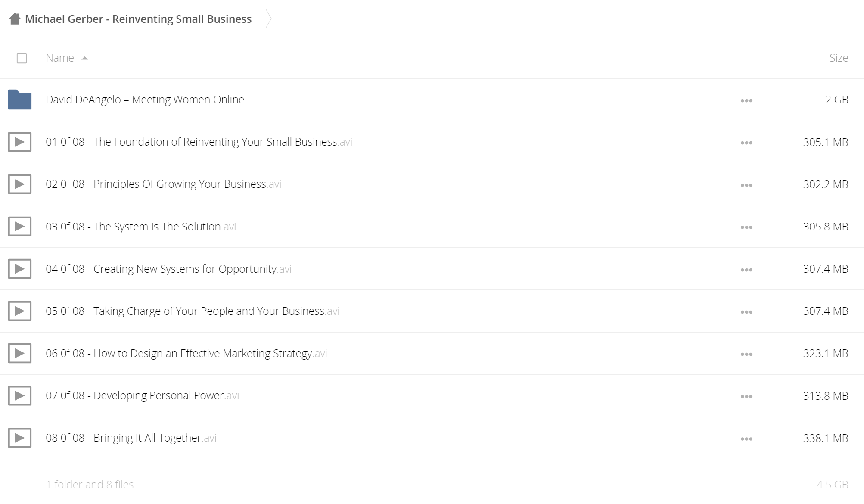Open the David DeAngelo folder icon
The width and height of the screenshot is (864, 504).
[20, 100]
